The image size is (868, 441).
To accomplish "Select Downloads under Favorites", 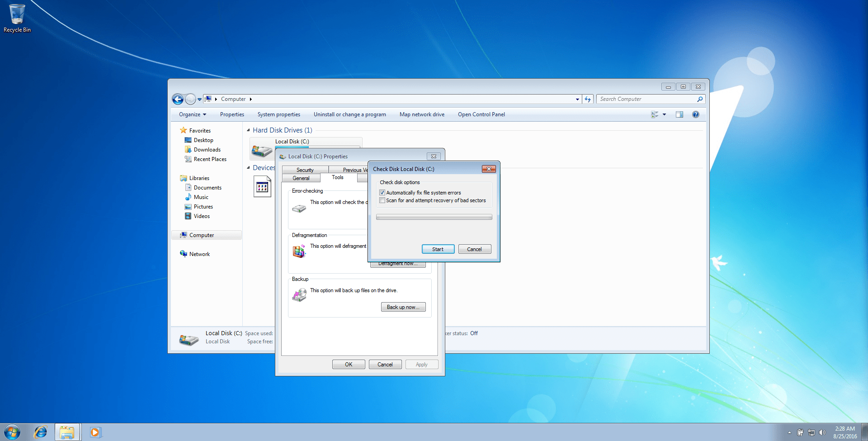I will click(x=207, y=150).
